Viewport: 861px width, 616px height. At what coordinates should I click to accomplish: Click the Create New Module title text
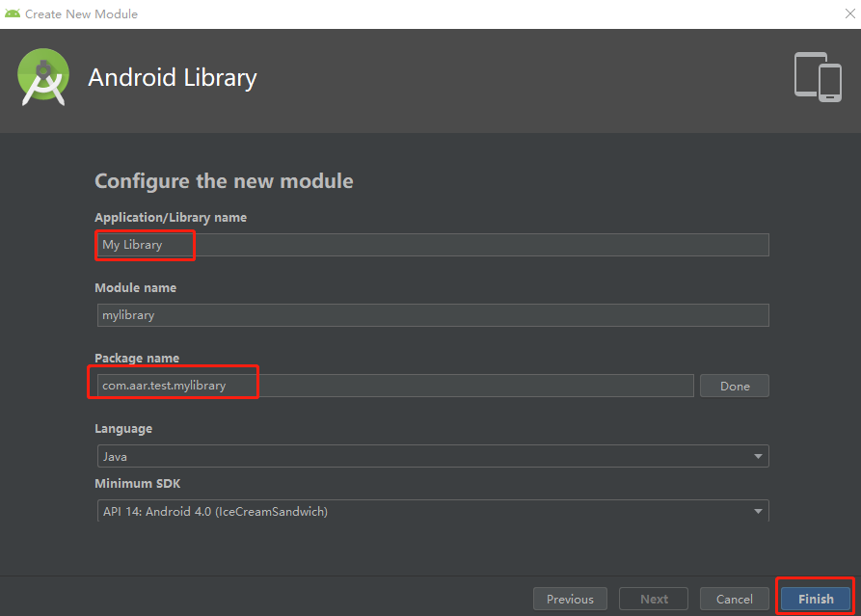pos(81,13)
